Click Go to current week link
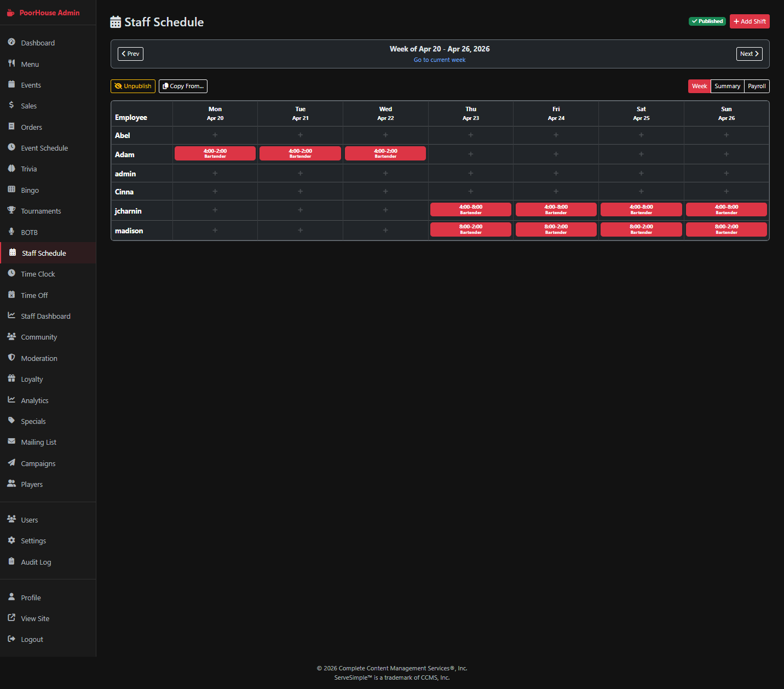784x689 pixels. tap(440, 60)
